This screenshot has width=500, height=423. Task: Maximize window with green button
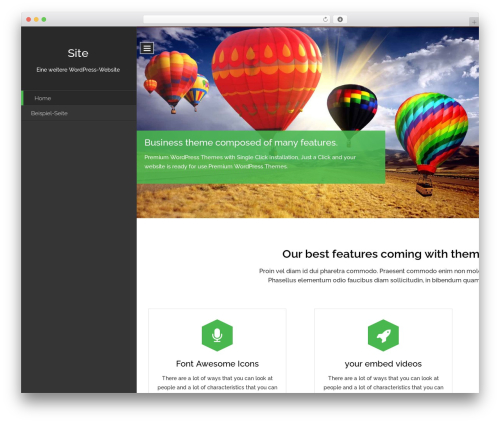pos(44,19)
